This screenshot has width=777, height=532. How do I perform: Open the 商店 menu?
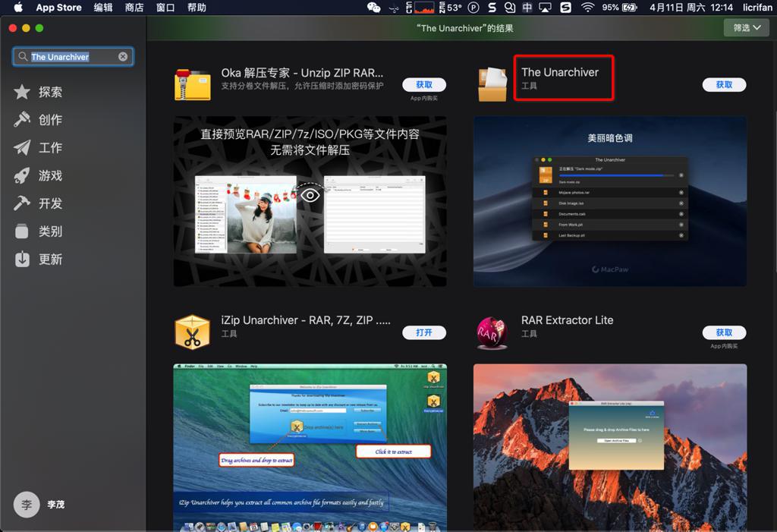click(x=134, y=8)
